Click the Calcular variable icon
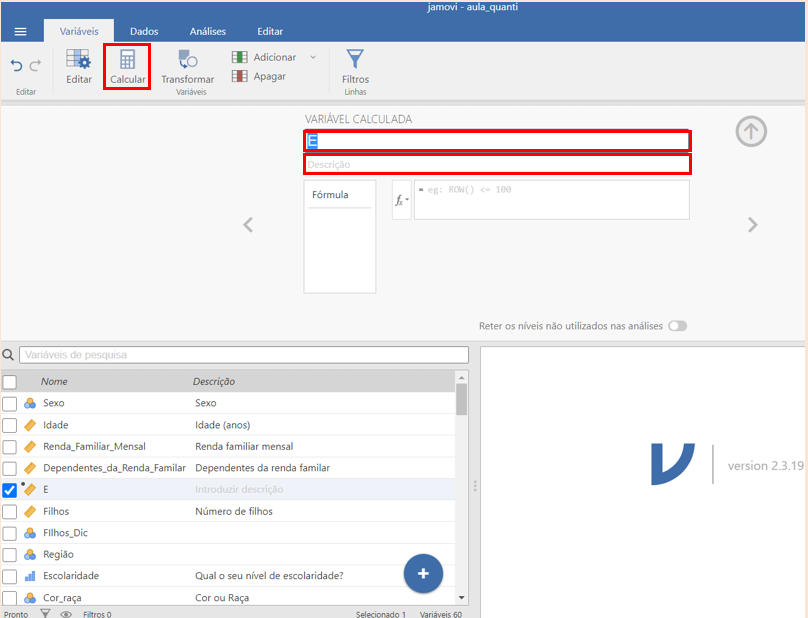 127,60
